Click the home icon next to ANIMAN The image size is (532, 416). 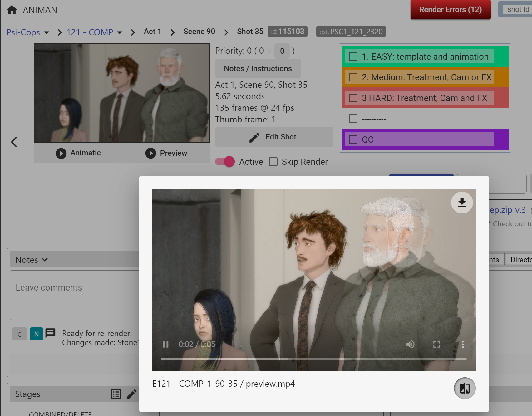[x=12, y=10]
